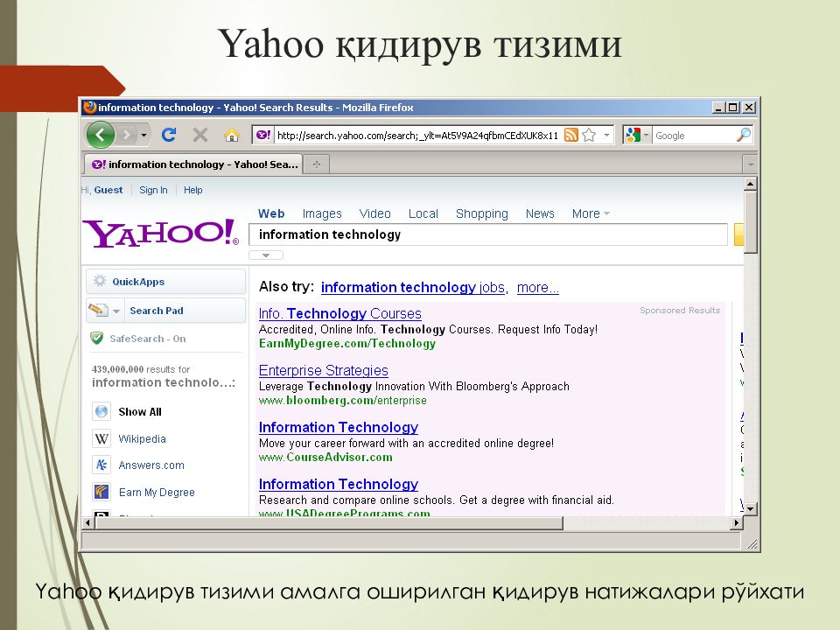Viewport: 840px width, 630px height.
Task: Open a new tab with the plus button
Action: [x=317, y=164]
